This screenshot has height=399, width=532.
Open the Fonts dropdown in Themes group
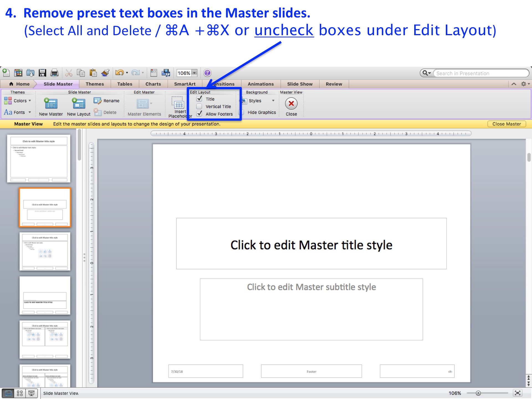point(30,112)
